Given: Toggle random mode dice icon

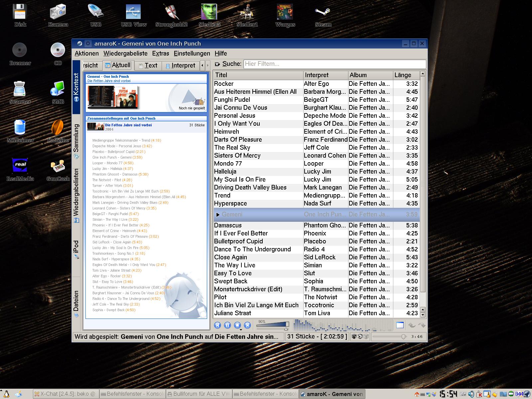Looking at the screenshot, I should 354,336.
